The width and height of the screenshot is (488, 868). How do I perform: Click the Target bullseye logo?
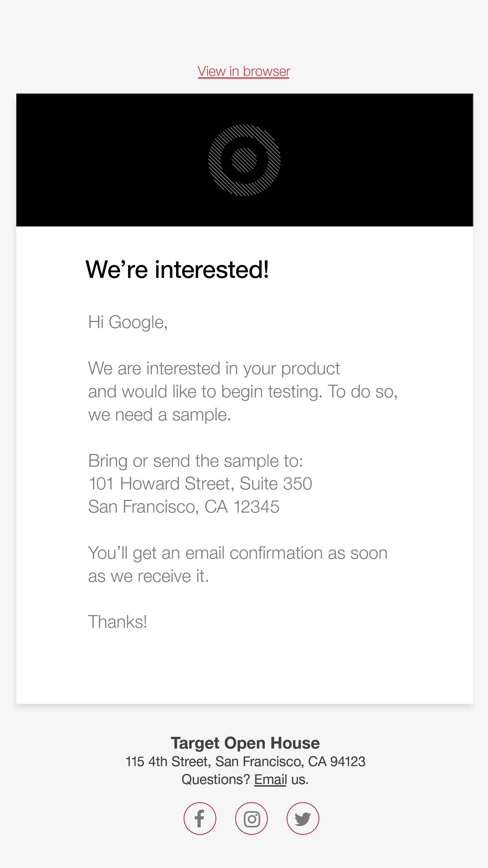point(244,160)
